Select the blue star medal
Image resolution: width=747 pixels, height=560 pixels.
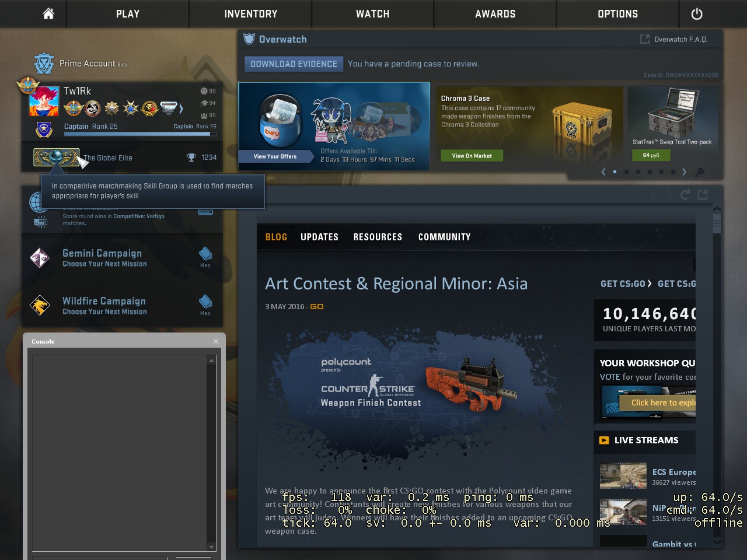[x=131, y=108]
